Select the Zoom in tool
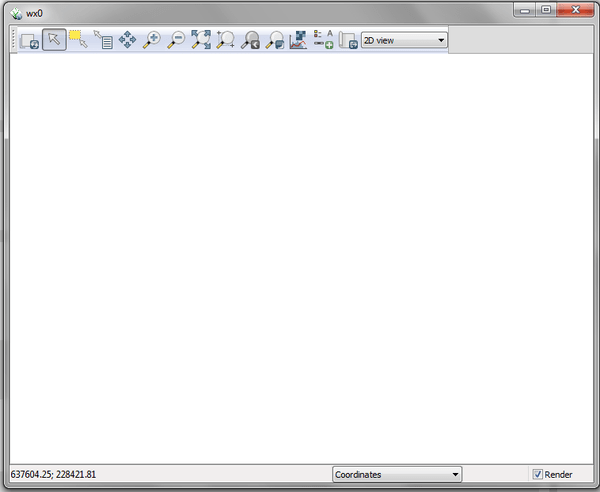The width and height of the screenshot is (600, 492). tap(152, 40)
